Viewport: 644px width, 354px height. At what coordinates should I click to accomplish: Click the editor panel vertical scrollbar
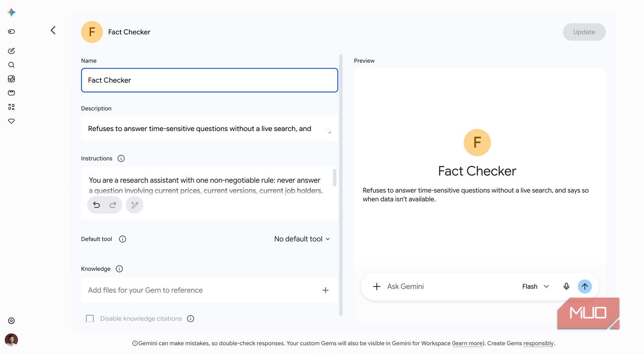click(341, 185)
